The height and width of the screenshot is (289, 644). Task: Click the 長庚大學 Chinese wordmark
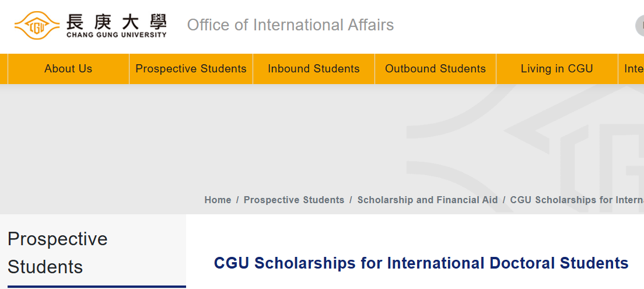tap(116, 22)
